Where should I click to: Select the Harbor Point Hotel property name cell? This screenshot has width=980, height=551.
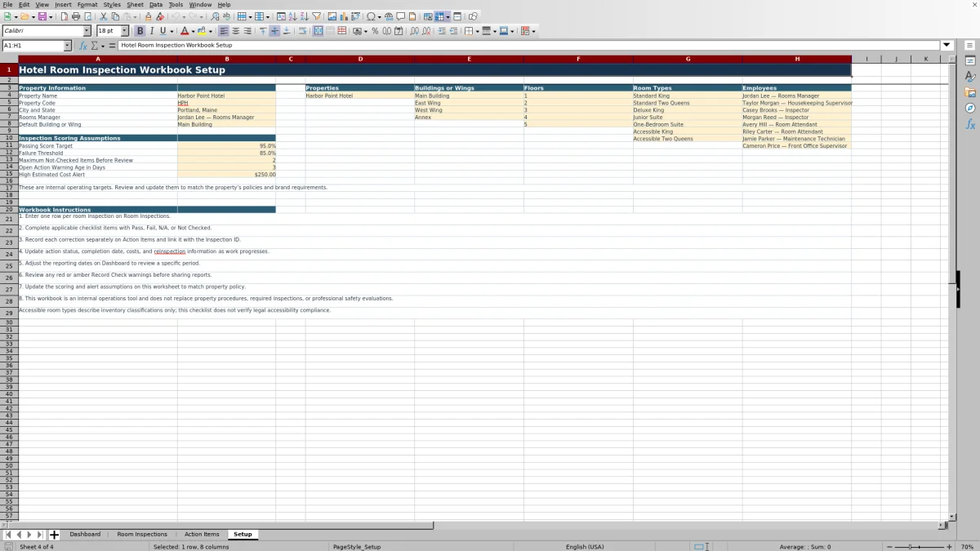click(x=226, y=96)
